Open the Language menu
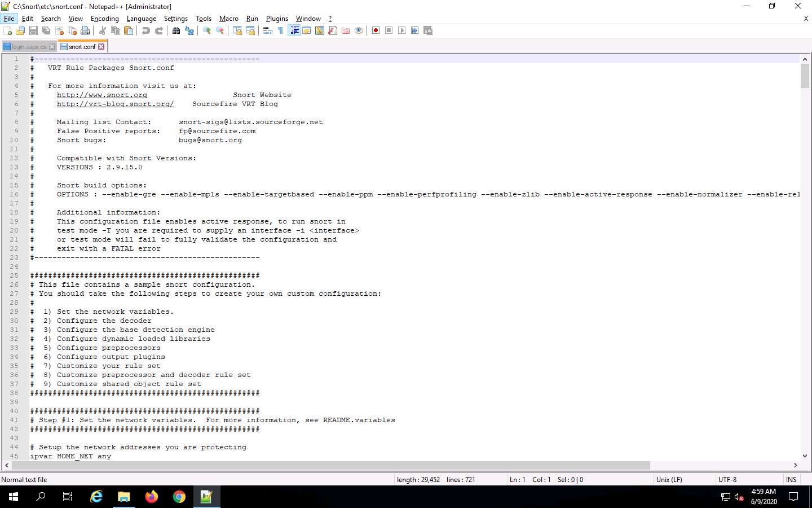The image size is (812, 508). coord(142,19)
